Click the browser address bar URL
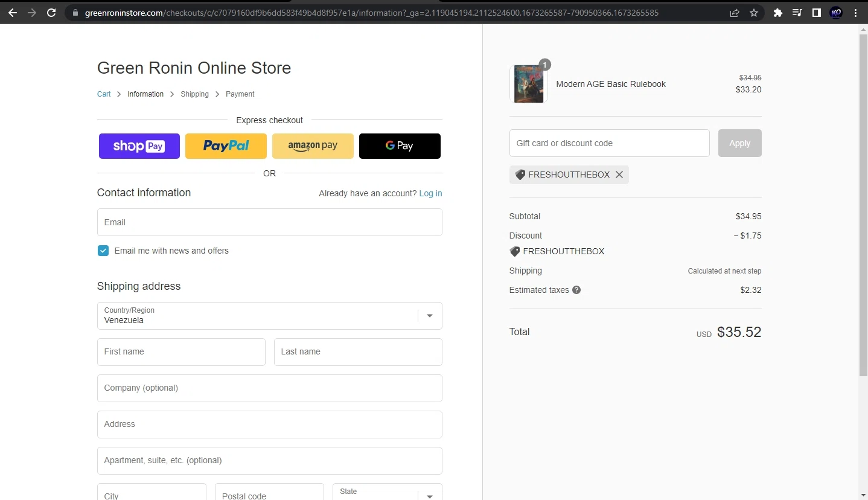The width and height of the screenshot is (868, 500). [372, 13]
